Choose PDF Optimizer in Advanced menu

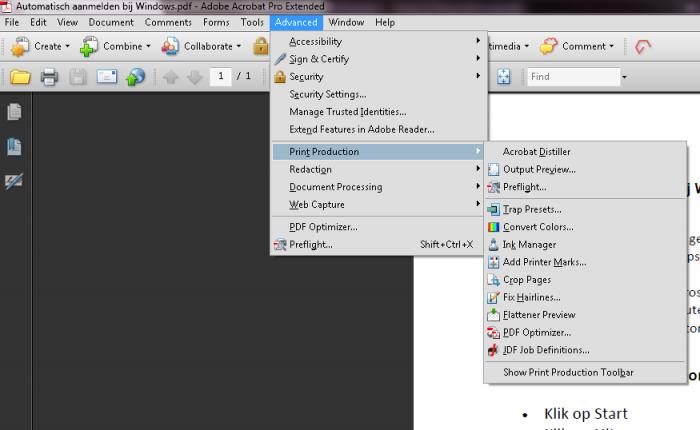pos(378,227)
